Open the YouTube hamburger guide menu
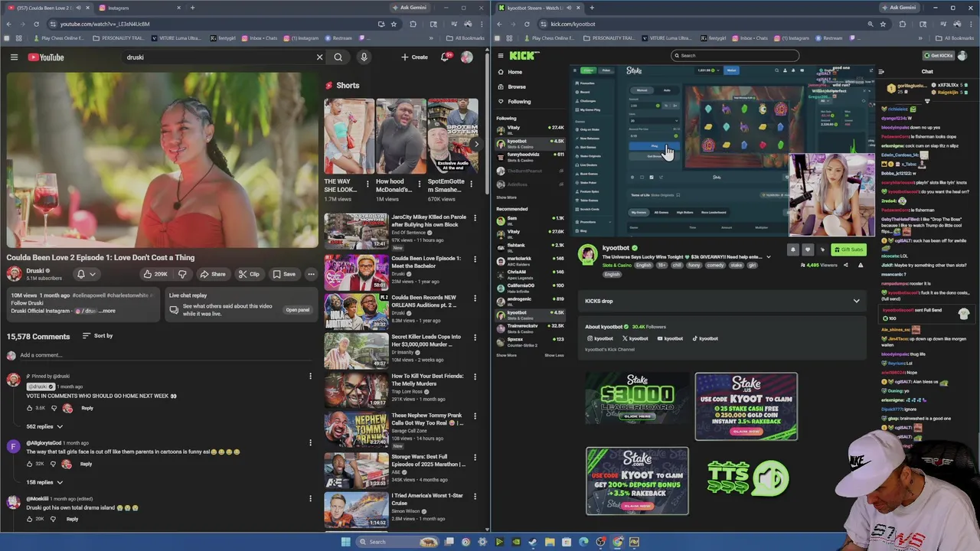This screenshot has height=551, width=980. tap(14, 57)
